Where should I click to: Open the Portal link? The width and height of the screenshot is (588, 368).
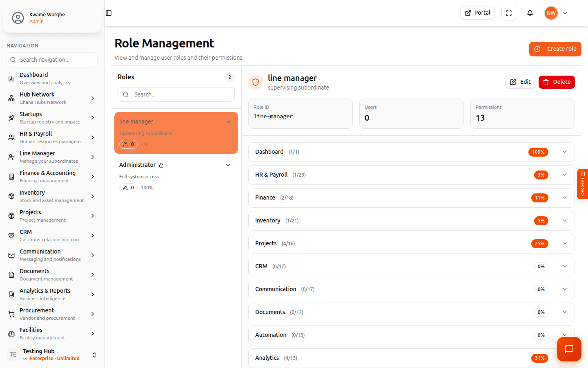point(477,13)
